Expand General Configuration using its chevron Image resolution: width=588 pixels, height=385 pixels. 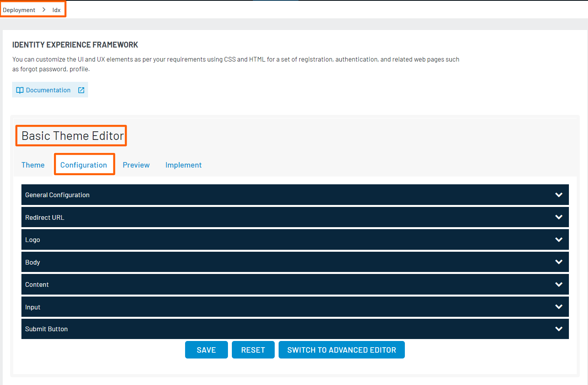[x=558, y=195]
